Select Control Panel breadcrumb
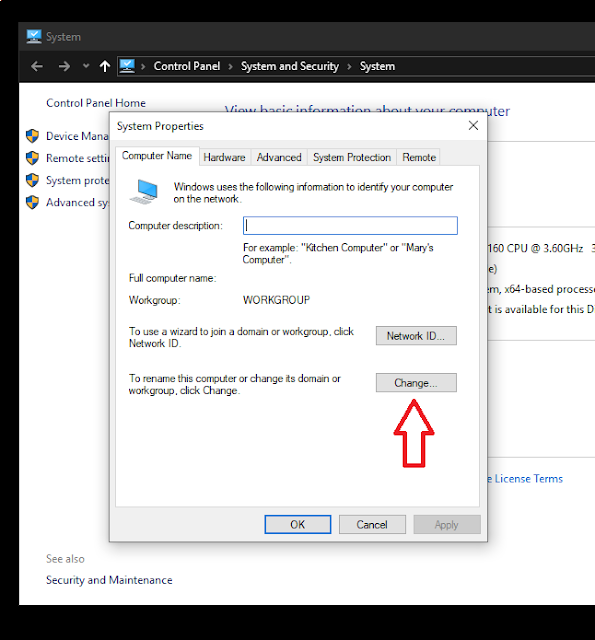 pos(187,66)
